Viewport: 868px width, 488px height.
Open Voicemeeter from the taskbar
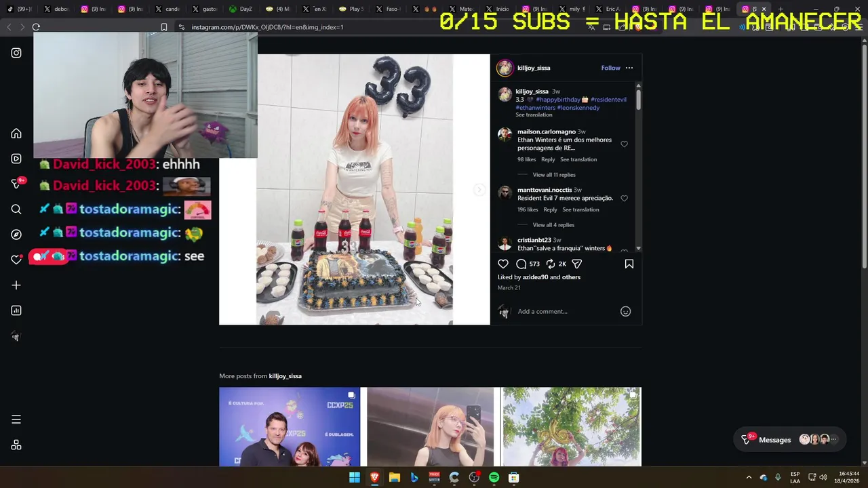pos(434,477)
